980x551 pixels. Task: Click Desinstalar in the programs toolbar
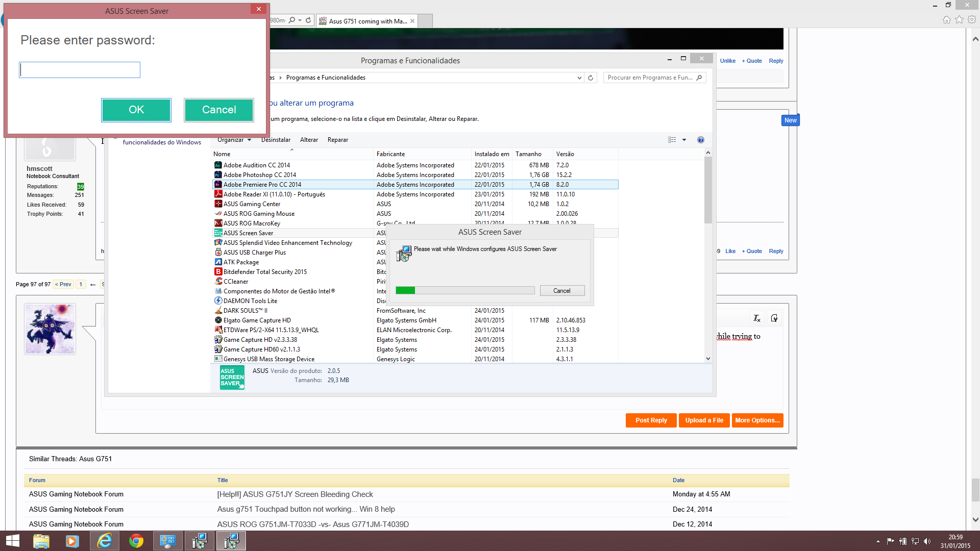(x=276, y=140)
